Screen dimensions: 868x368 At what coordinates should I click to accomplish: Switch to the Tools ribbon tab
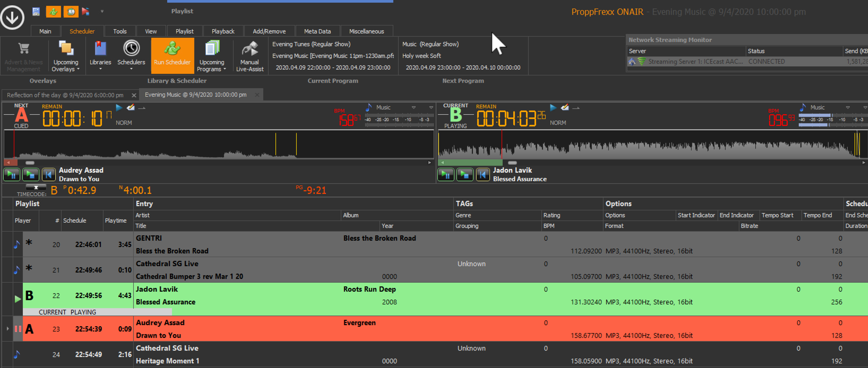pyautogui.click(x=120, y=31)
